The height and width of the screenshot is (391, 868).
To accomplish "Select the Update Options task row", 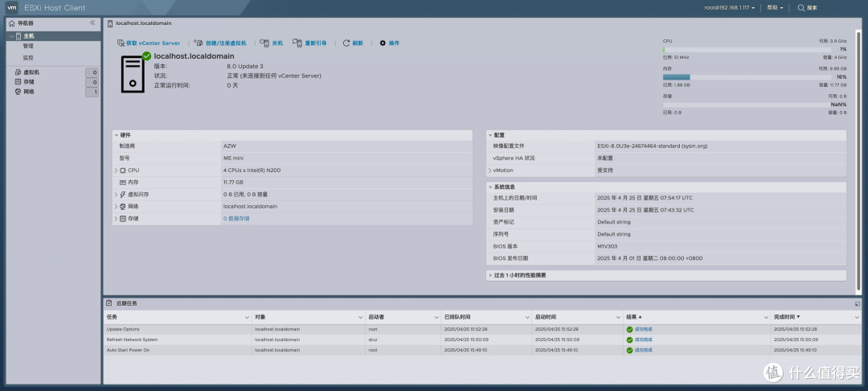I will tap(481, 330).
